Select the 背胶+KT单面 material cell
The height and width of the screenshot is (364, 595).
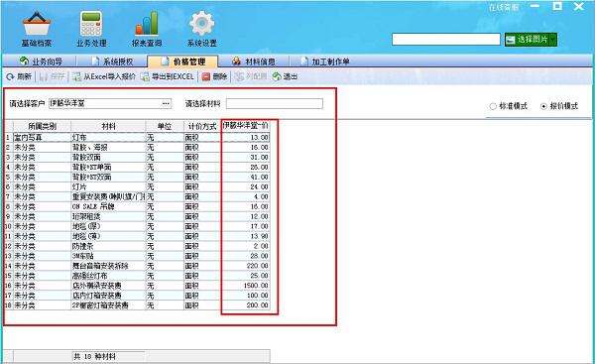(108, 167)
